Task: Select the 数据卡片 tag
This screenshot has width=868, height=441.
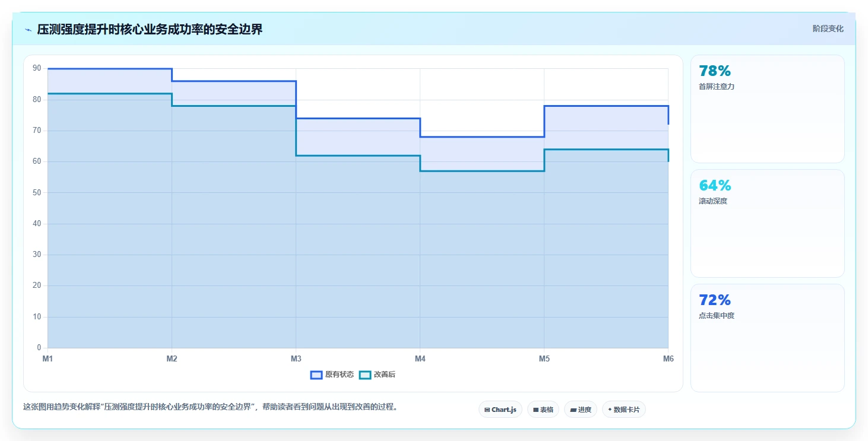Action: [624, 410]
